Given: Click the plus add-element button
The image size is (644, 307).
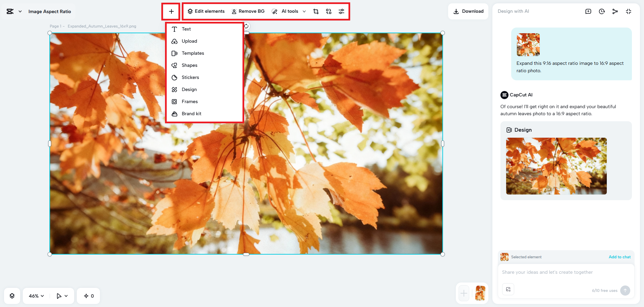Looking at the screenshot, I should [x=171, y=11].
